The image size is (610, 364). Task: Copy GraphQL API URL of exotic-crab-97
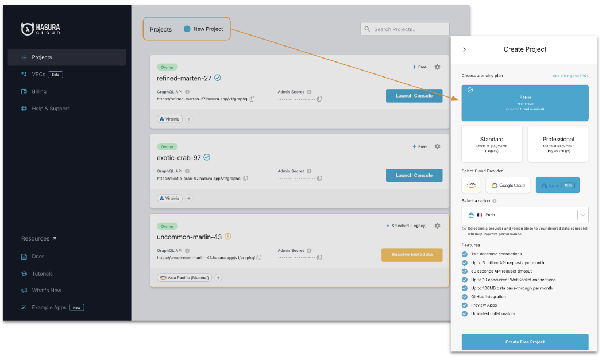point(245,179)
